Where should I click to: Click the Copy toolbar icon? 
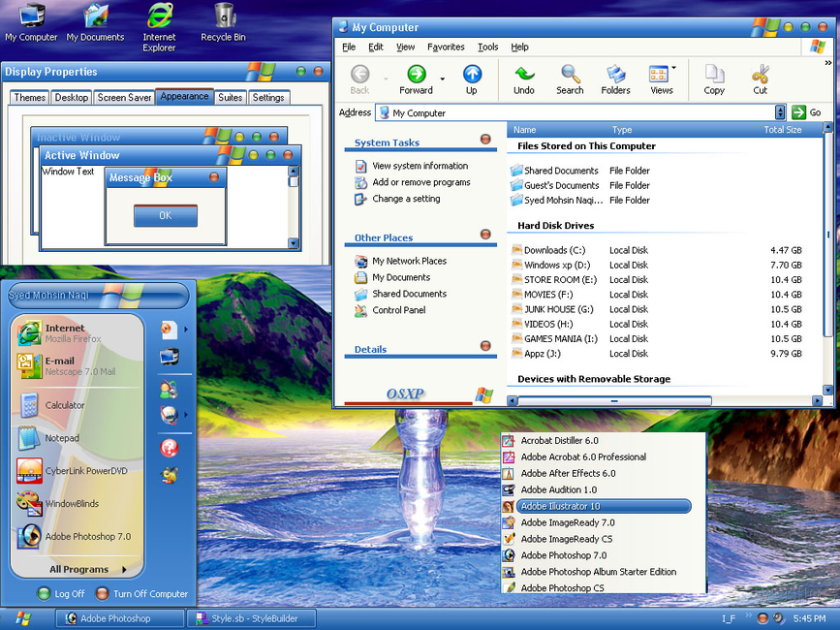pos(714,79)
